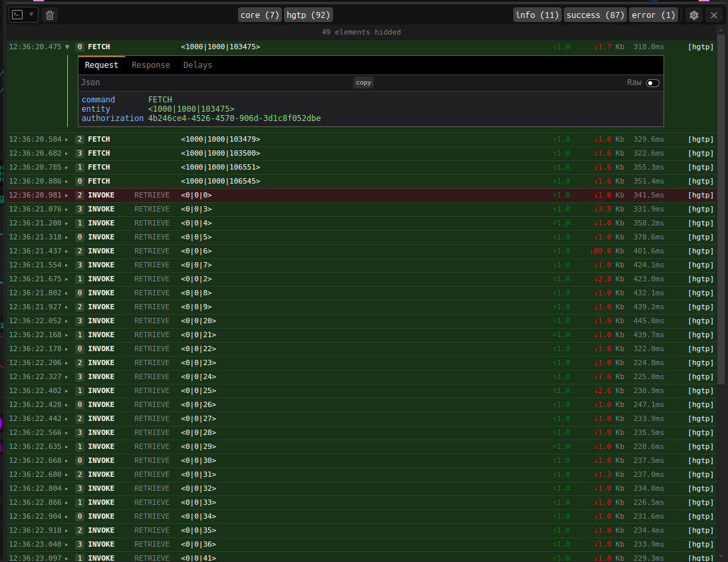Viewport: 728px width, 562px height.
Task: Copy the request JSON
Action: click(x=364, y=82)
